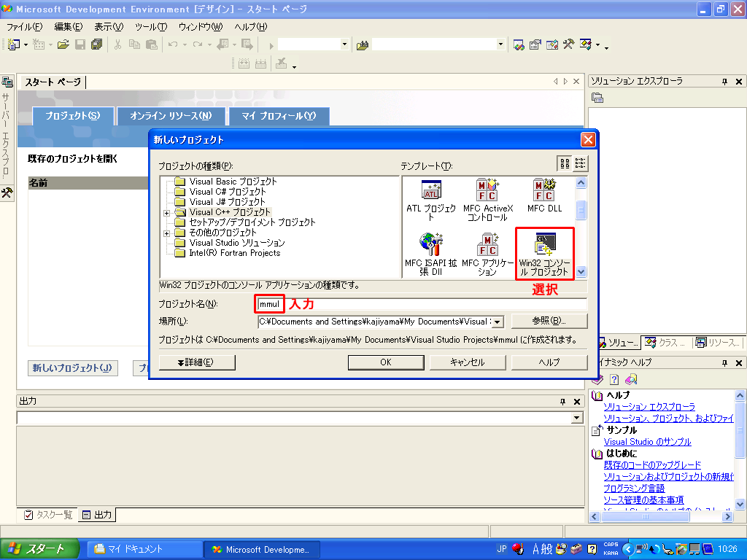Viewport: 747px width, 560px height.
Task: Click the Paste clipboard toolbar icon
Action: (x=152, y=44)
